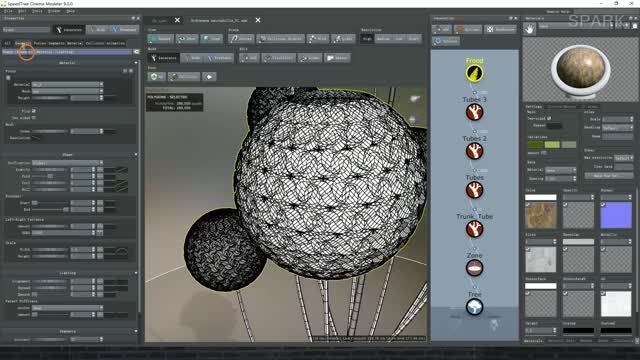Switch to the Collision properties tab
This screenshot has width=640, height=360.
click(x=95, y=43)
